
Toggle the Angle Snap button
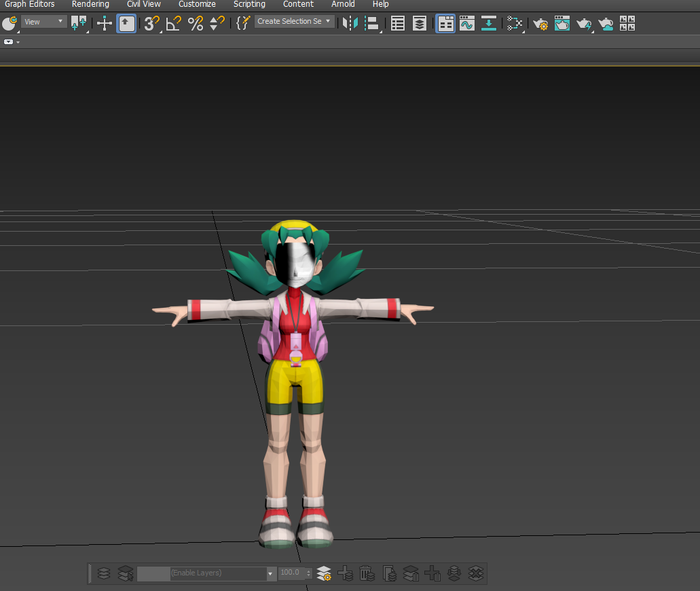173,23
